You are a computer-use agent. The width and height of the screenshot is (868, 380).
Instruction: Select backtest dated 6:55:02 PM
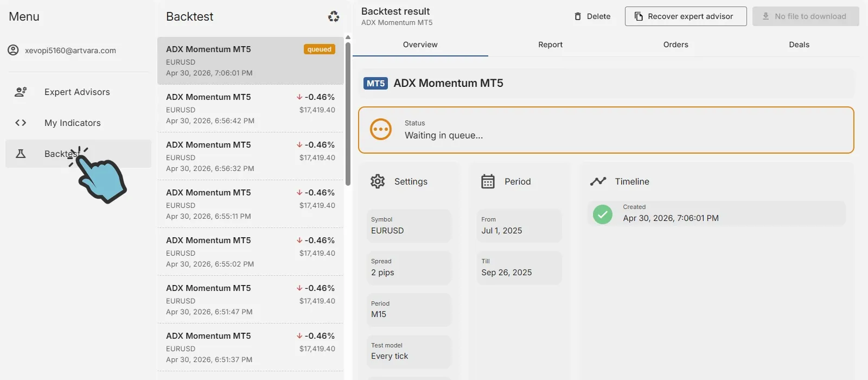coord(251,252)
